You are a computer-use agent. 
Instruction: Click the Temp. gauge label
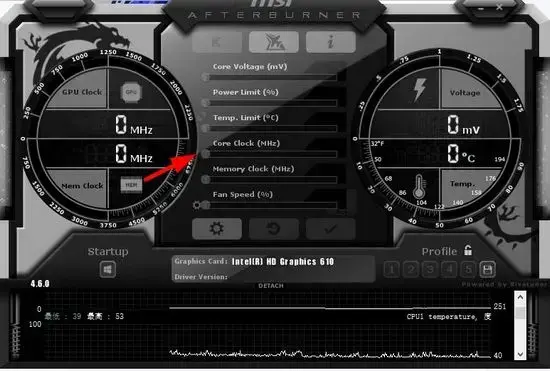pos(462,184)
